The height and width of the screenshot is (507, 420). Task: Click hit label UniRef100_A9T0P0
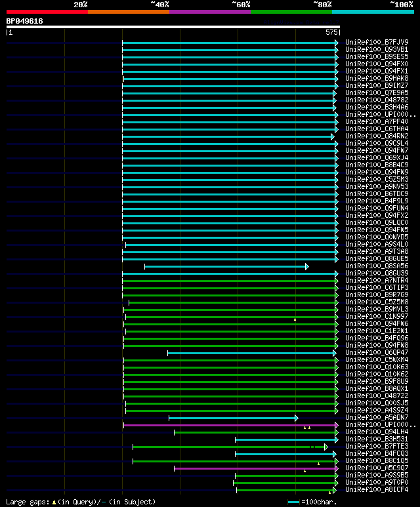point(377,483)
